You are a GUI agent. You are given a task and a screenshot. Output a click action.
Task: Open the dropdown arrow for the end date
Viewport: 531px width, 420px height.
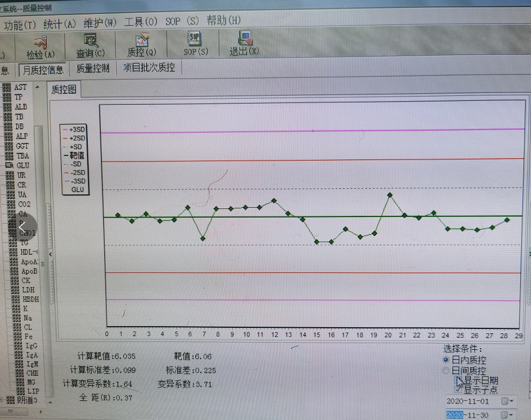(511, 415)
